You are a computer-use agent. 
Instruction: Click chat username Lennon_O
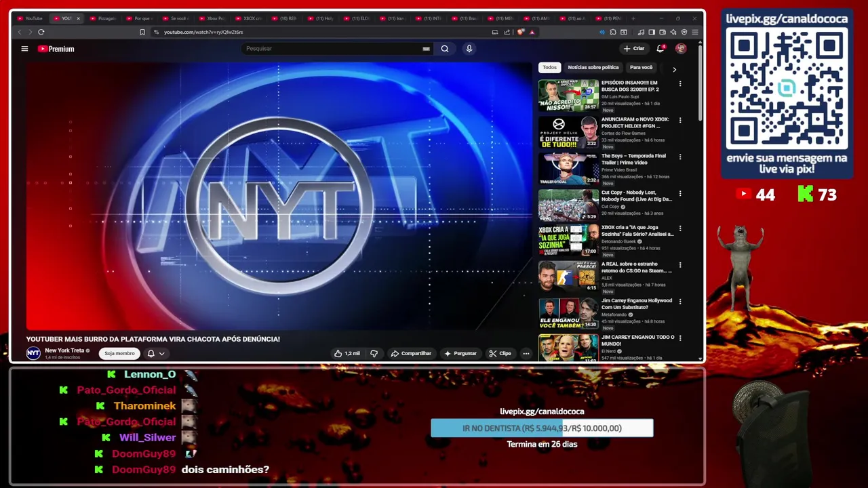pyautogui.click(x=150, y=374)
